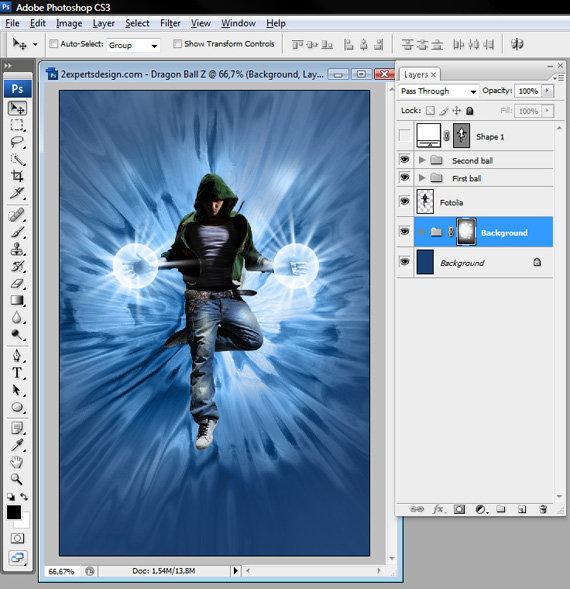Select the Pen tool
The image size is (570, 589).
(x=17, y=356)
